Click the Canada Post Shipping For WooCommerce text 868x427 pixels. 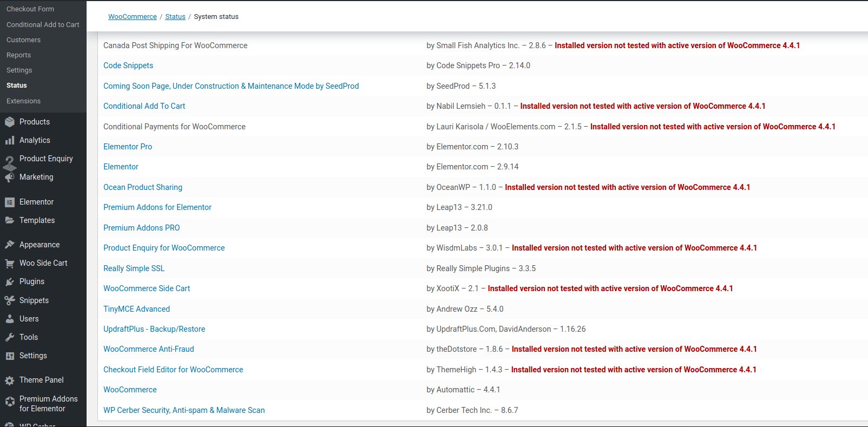coord(175,45)
